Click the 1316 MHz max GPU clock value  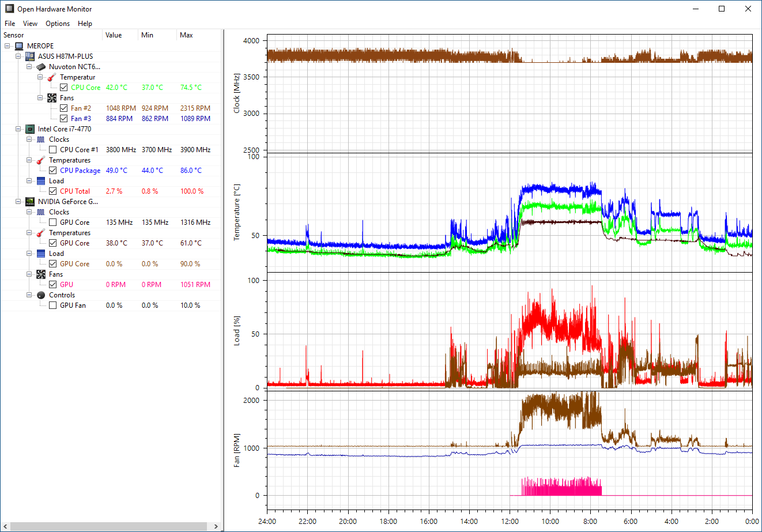pos(195,222)
